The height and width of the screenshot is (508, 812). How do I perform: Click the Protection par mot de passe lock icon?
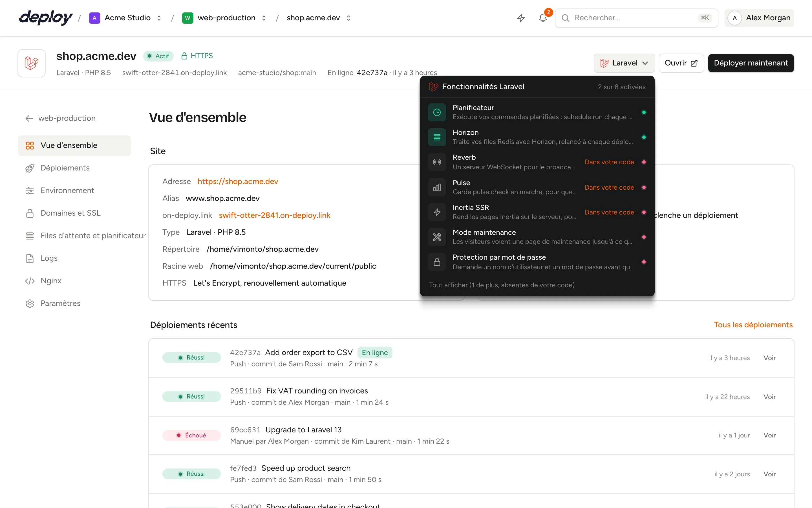(x=437, y=262)
